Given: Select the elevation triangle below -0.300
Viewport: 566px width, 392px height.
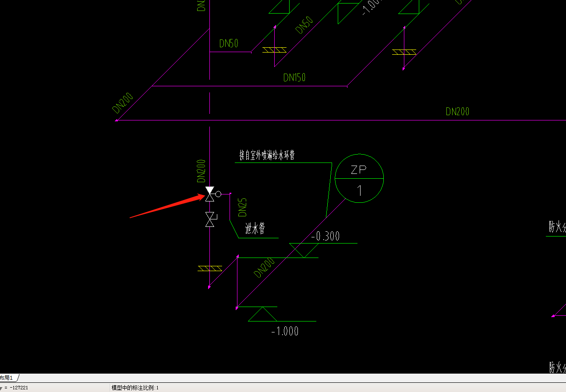Looking at the screenshot, I should coord(304,250).
